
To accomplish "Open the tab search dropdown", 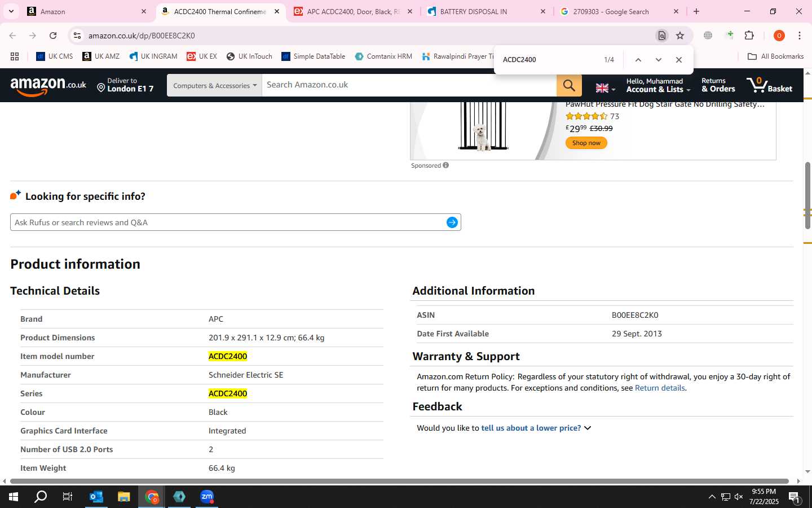I will [x=11, y=11].
